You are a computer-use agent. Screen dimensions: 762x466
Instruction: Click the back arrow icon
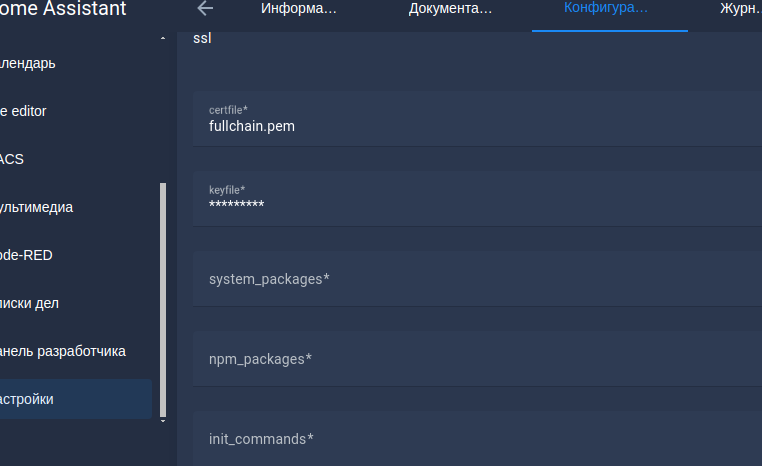point(206,10)
